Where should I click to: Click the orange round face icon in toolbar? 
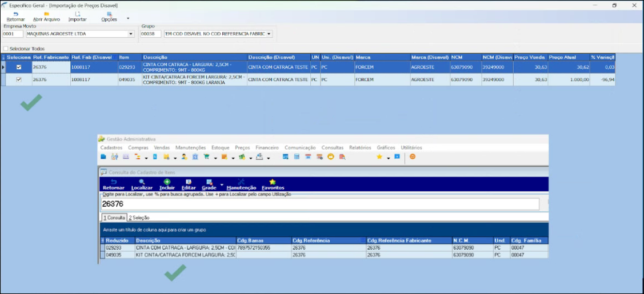[x=413, y=156]
